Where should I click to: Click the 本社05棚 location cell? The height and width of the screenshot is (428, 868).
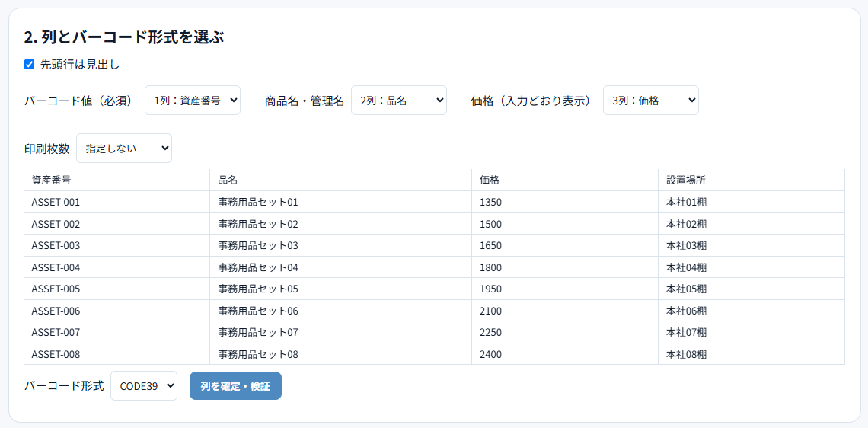click(752, 289)
